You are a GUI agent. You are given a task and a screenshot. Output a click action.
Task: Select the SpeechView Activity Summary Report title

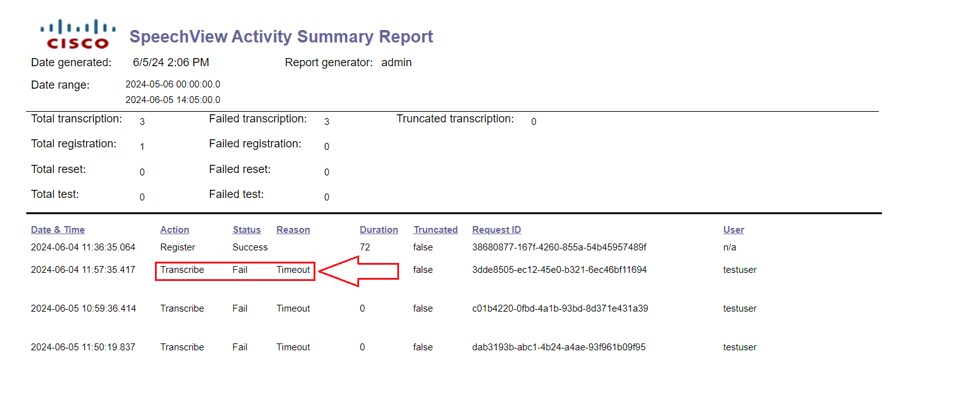pyautogui.click(x=281, y=37)
